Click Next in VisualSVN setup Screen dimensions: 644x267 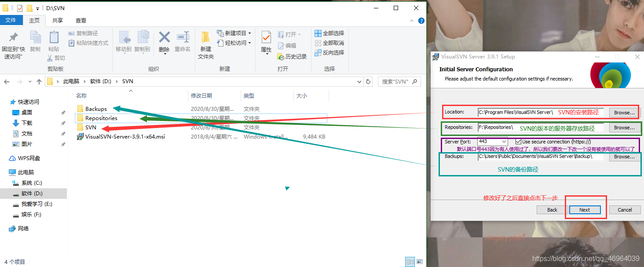pos(585,210)
